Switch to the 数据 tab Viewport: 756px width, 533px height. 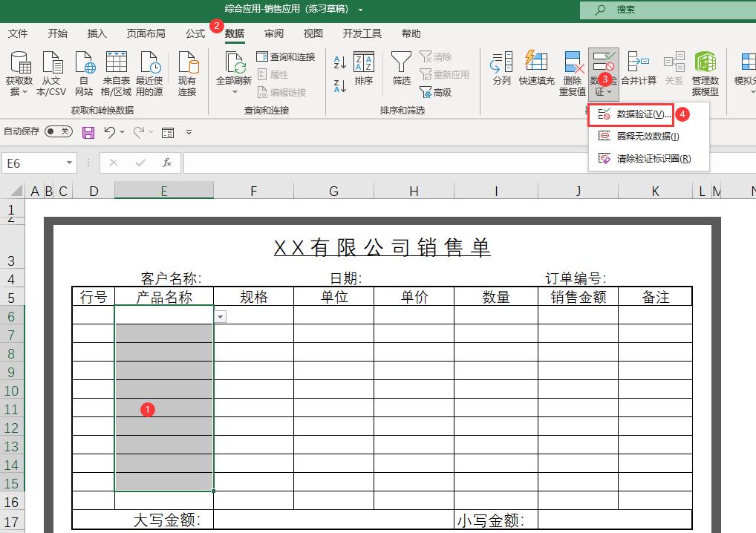tap(235, 33)
